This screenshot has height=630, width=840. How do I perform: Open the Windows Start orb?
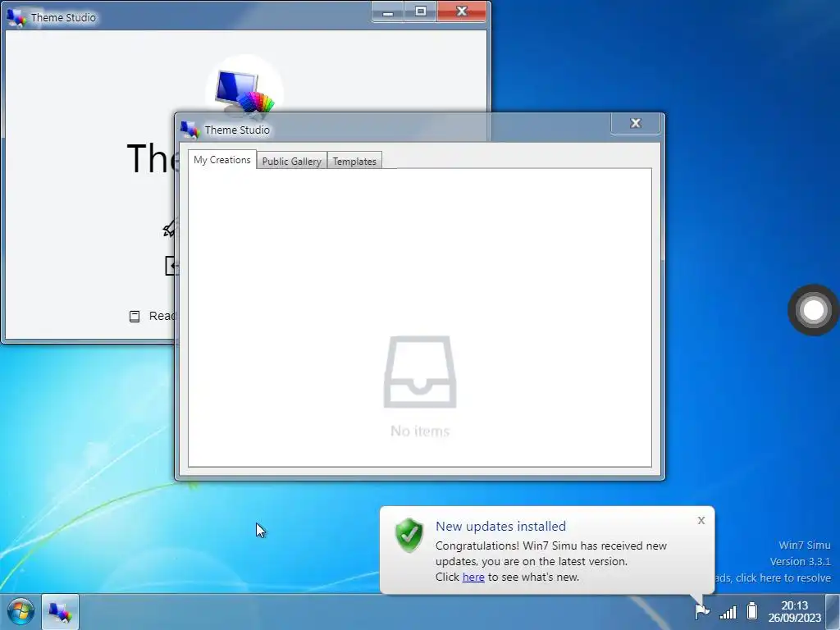21,611
